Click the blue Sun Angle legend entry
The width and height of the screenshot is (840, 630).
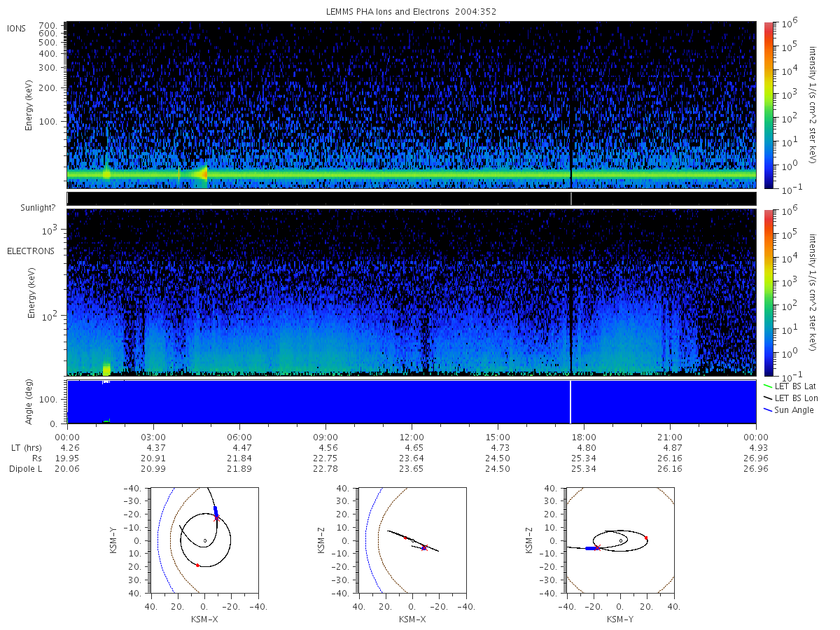pos(789,409)
